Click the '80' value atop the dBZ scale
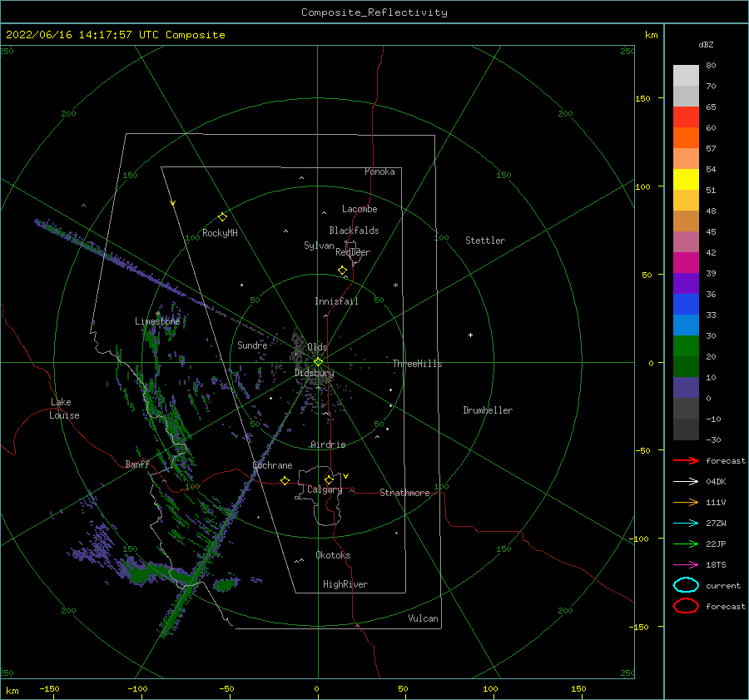This screenshot has width=749, height=700. (711, 66)
